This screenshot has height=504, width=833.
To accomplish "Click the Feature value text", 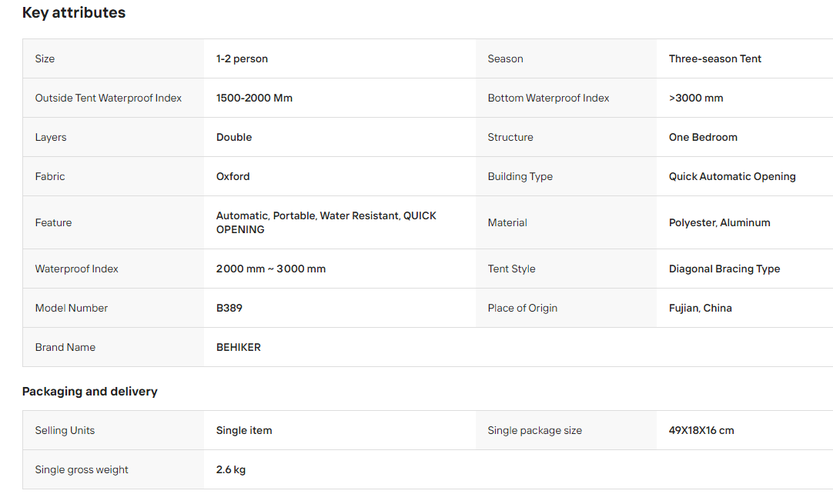I will [x=326, y=222].
